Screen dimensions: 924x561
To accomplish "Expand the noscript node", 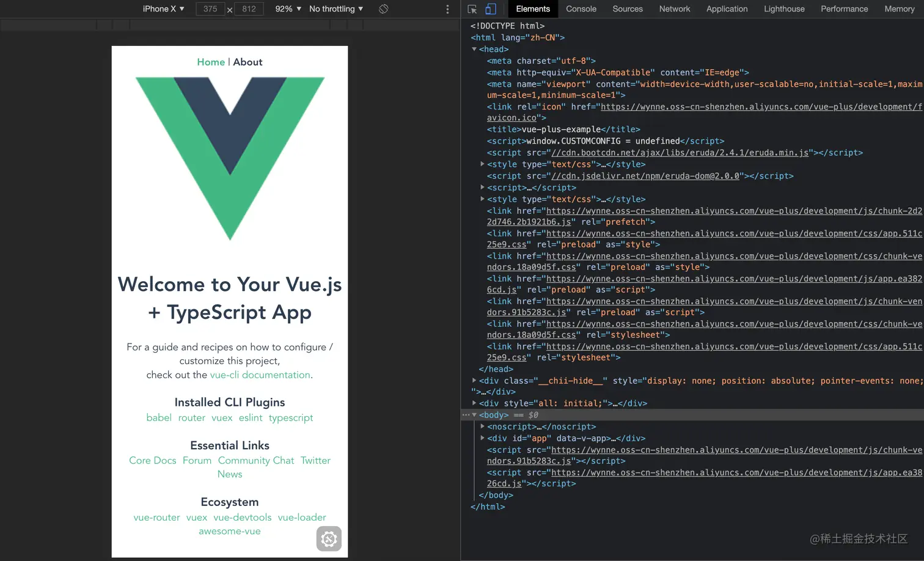I will pos(482,427).
